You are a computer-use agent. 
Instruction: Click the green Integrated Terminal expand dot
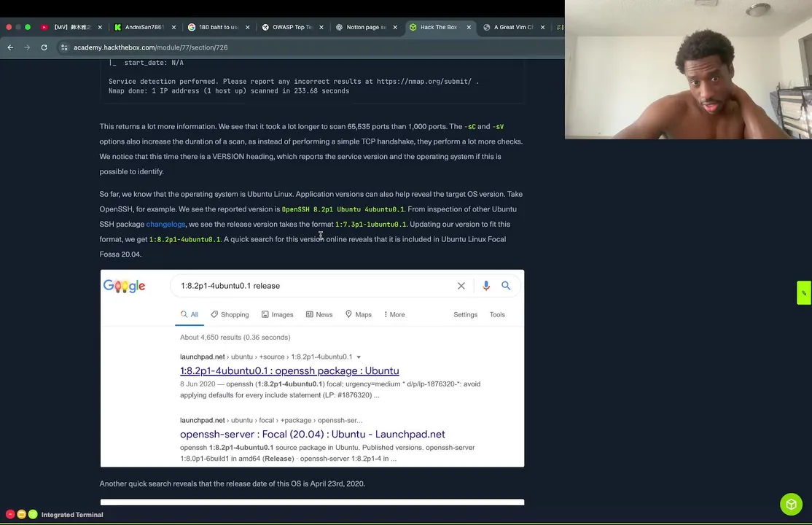(x=33, y=514)
